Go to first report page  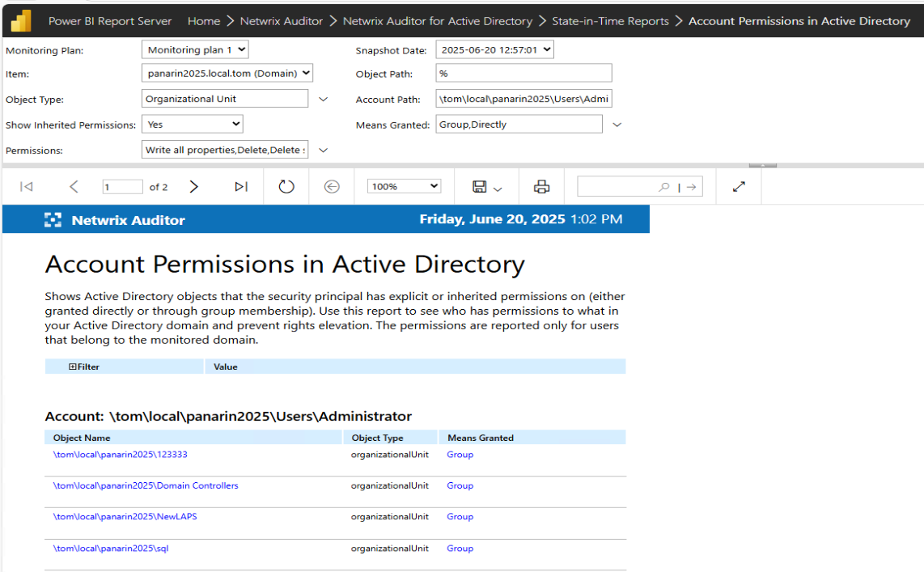(x=26, y=187)
